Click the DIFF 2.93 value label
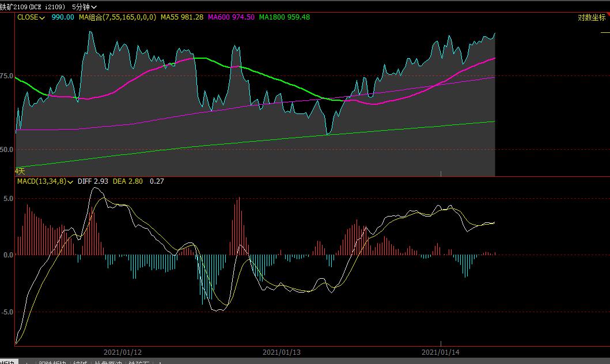 (x=93, y=181)
